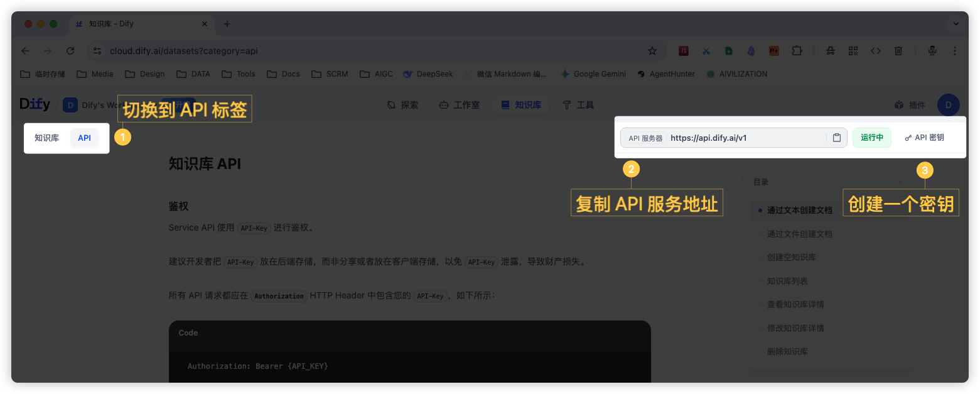Click the angle-brackets code toolbar icon
Image resolution: width=980 pixels, height=394 pixels.
coord(876,51)
